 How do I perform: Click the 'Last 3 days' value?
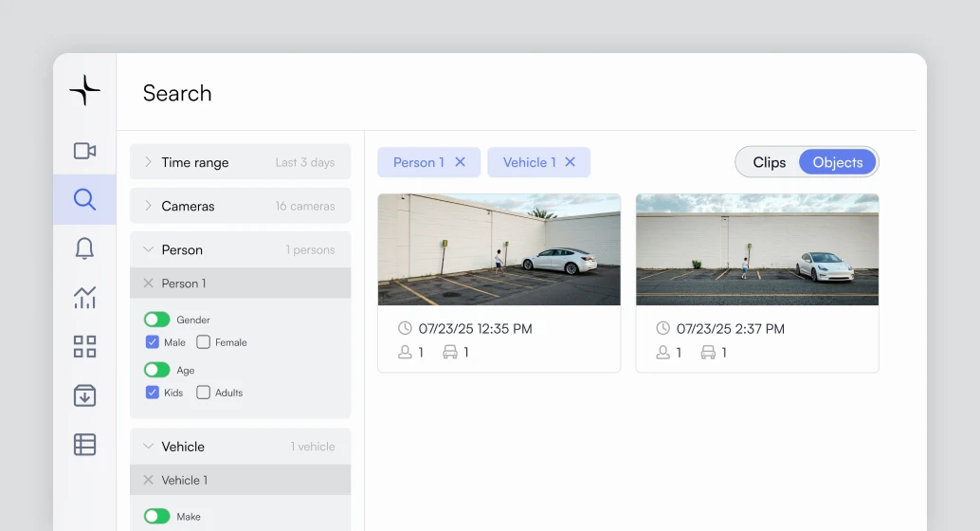coord(305,162)
